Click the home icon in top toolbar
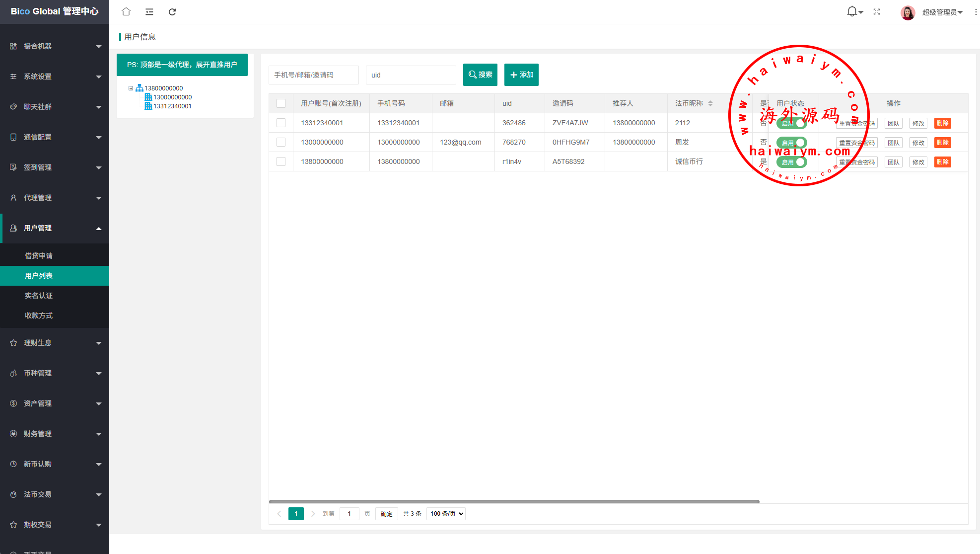This screenshot has height=554, width=980. 126,11
